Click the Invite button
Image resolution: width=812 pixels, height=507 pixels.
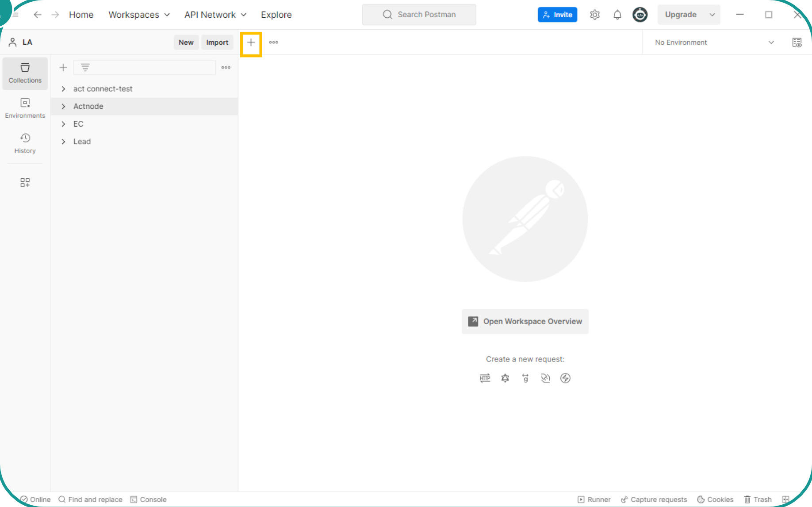coord(557,15)
